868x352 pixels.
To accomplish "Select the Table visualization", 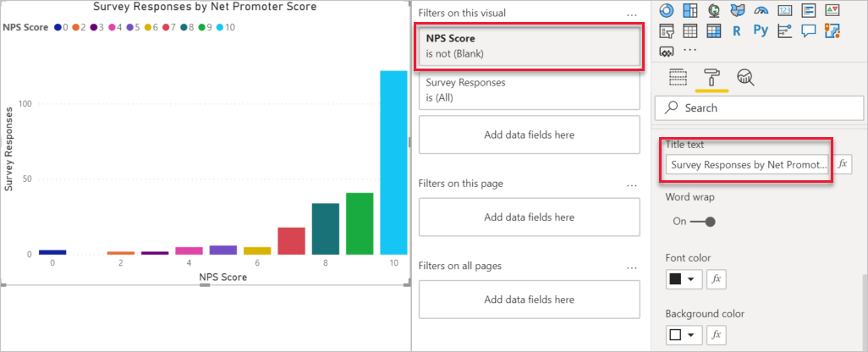I will [x=689, y=31].
